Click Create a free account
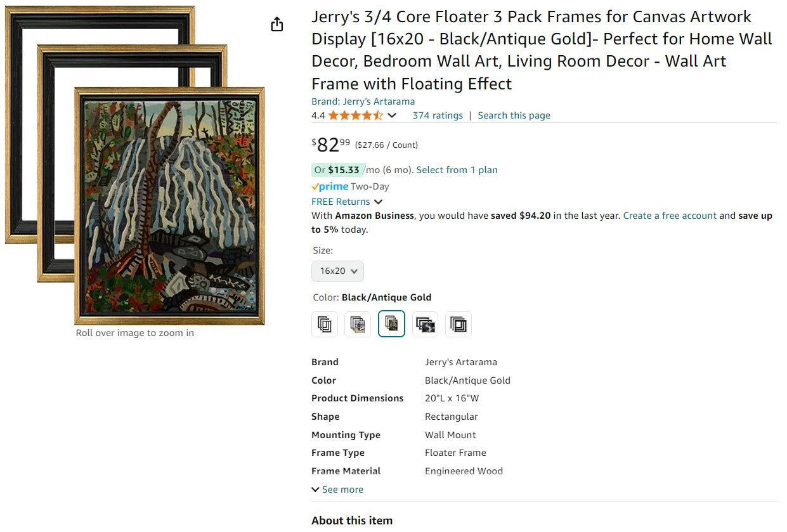The width and height of the screenshot is (787, 532). pos(670,215)
